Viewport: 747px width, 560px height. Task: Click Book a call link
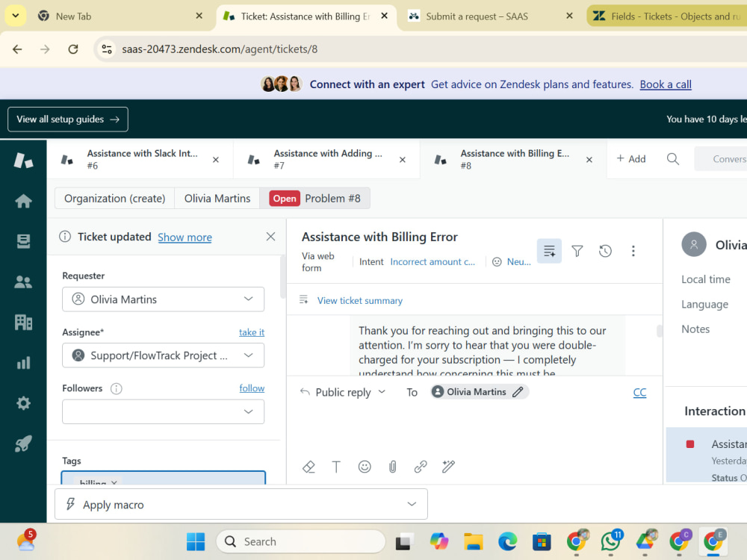[666, 84]
